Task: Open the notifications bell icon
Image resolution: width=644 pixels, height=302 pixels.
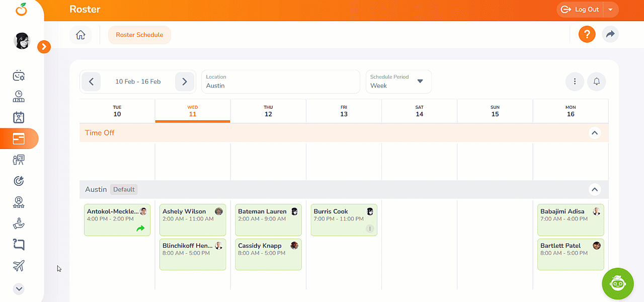Action: 597,82
